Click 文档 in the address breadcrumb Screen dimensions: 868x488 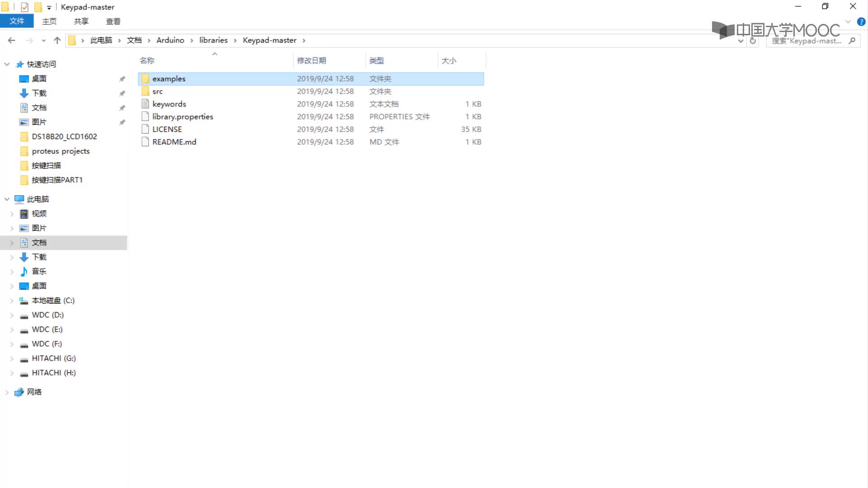tap(134, 40)
